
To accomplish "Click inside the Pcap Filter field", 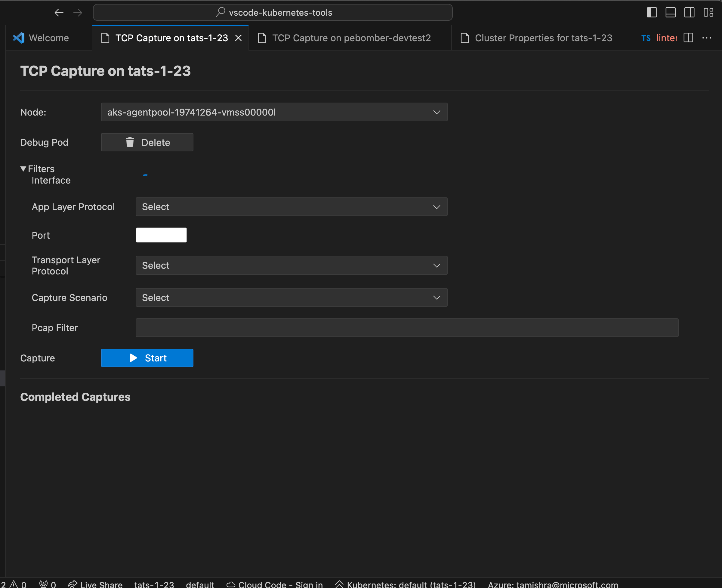I will click(406, 327).
